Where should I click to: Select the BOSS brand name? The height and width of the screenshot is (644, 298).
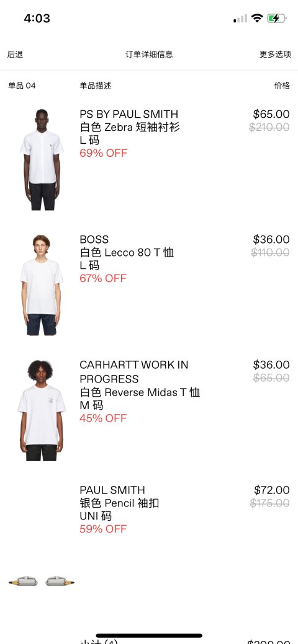pos(94,239)
